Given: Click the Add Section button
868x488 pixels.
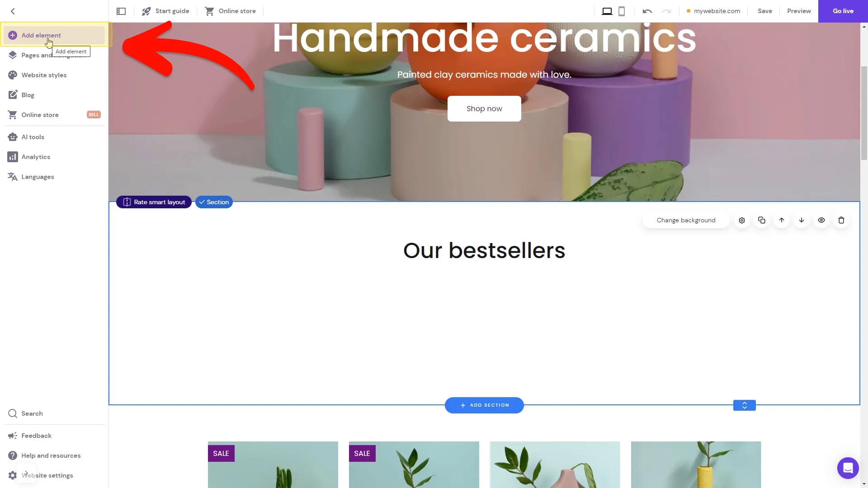Looking at the screenshot, I should point(484,405).
